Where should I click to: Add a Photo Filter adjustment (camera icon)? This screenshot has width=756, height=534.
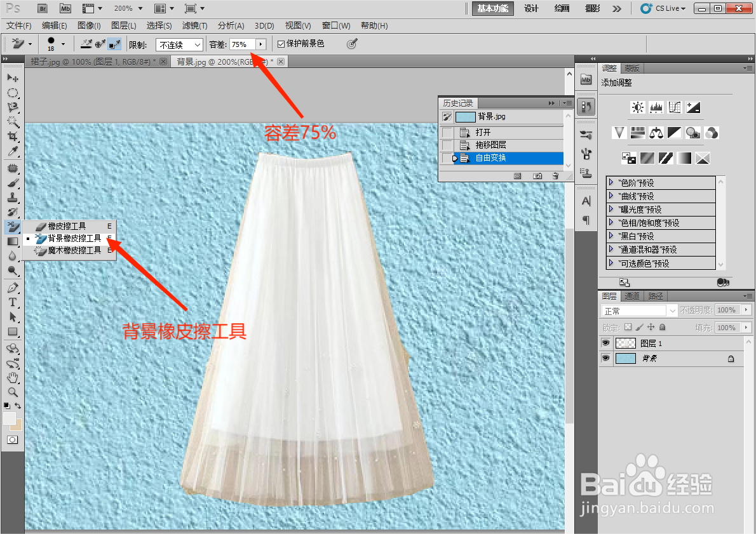(x=693, y=133)
